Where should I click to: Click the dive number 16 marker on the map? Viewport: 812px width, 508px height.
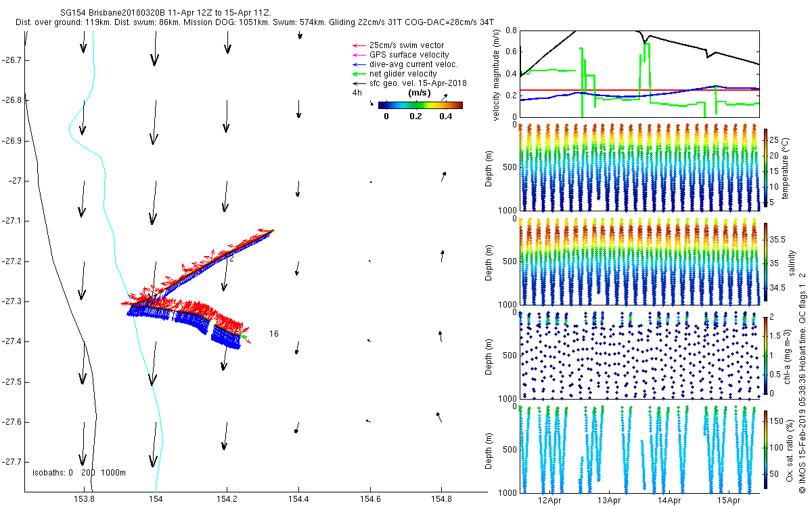[x=273, y=334]
